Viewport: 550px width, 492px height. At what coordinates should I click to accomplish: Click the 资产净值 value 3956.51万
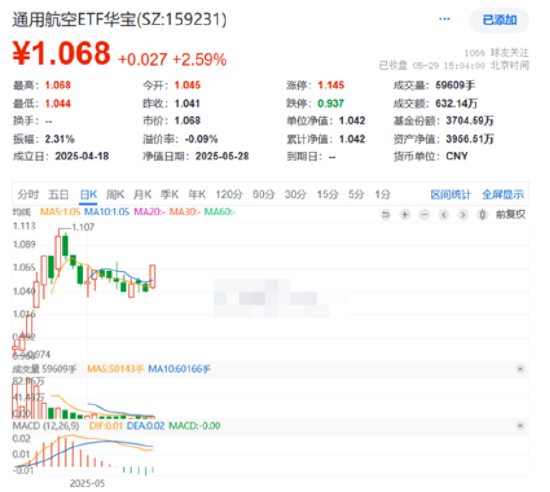pyautogui.click(x=470, y=139)
